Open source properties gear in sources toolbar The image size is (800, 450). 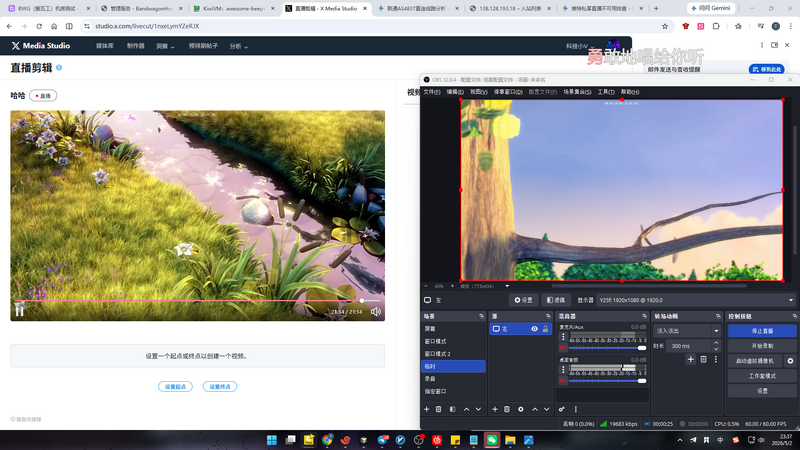[520, 409]
